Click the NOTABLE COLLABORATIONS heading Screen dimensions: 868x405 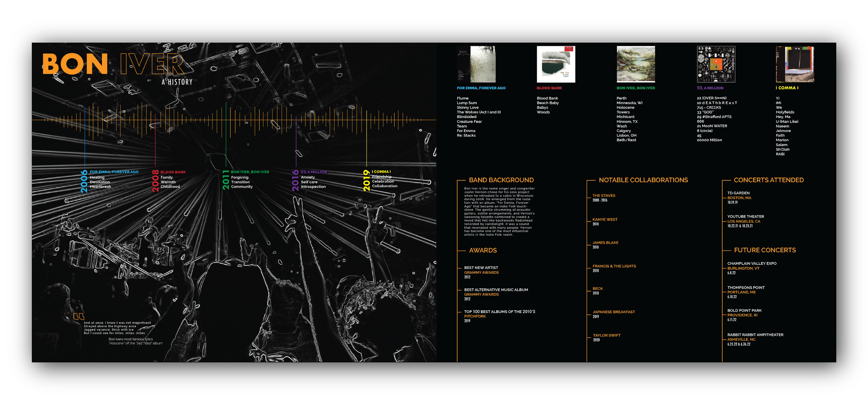[643, 180]
